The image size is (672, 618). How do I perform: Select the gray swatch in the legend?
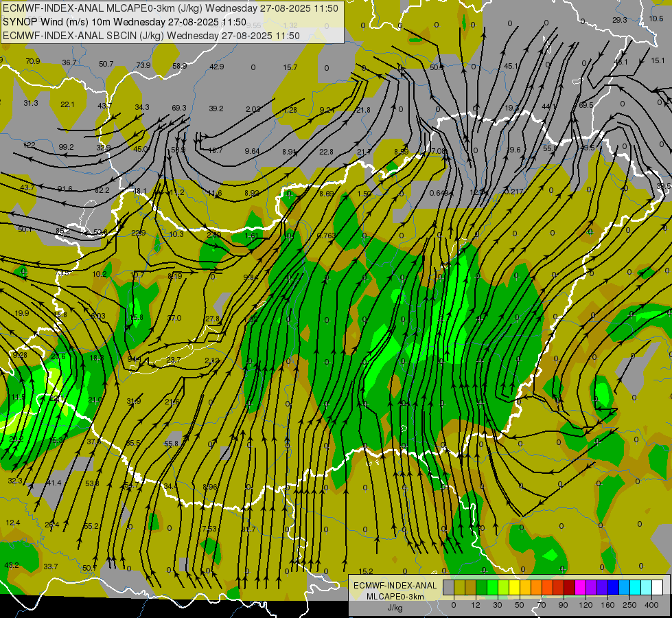(x=448, y=588)
